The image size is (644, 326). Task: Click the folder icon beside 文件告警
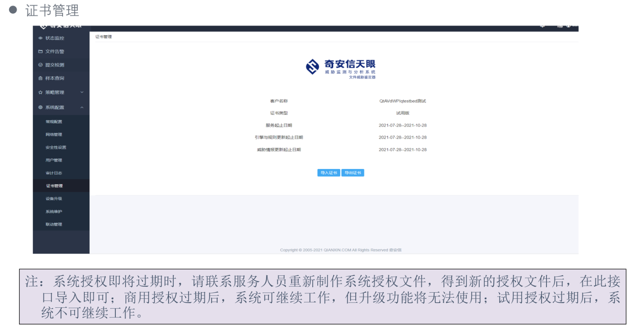40,51
